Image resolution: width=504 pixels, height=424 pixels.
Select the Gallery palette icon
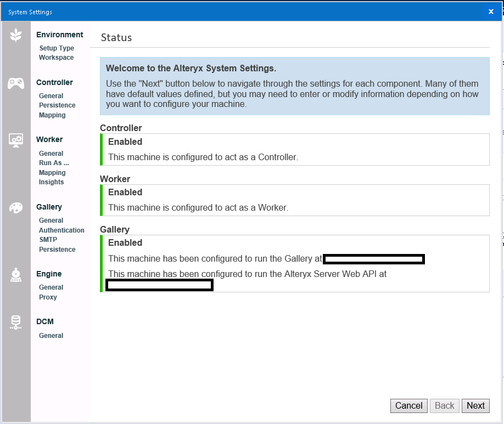tap(15, 207)
